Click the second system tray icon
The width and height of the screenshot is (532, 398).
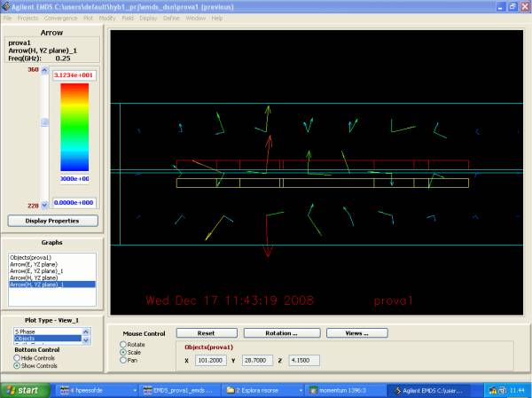click(x=502, y=391)
